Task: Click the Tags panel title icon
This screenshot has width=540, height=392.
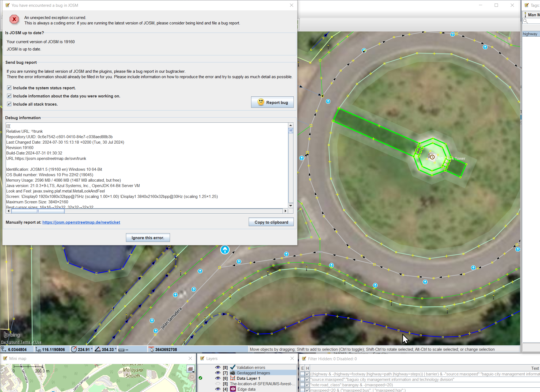Action: point(527,5)
